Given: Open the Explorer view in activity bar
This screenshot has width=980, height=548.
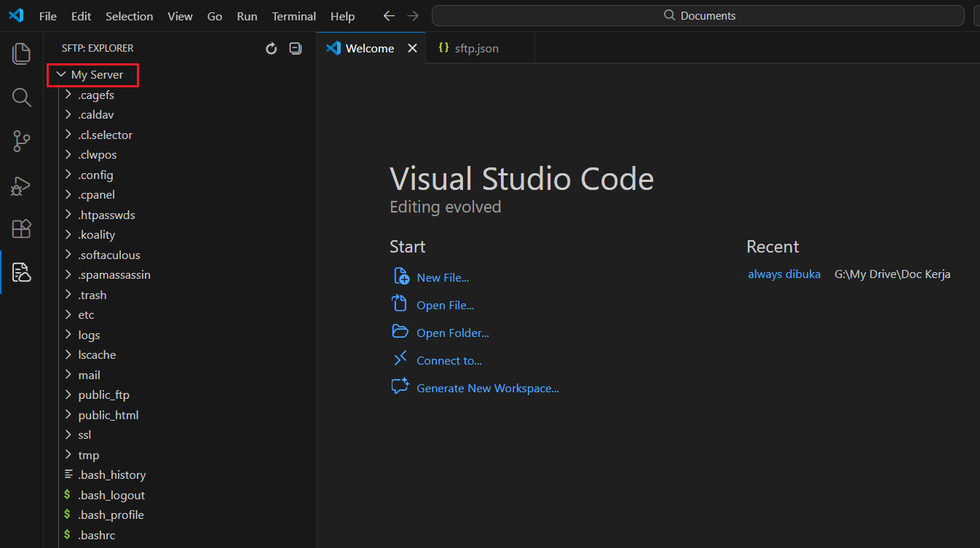Looking at the screenshot, I should (22, 53).
